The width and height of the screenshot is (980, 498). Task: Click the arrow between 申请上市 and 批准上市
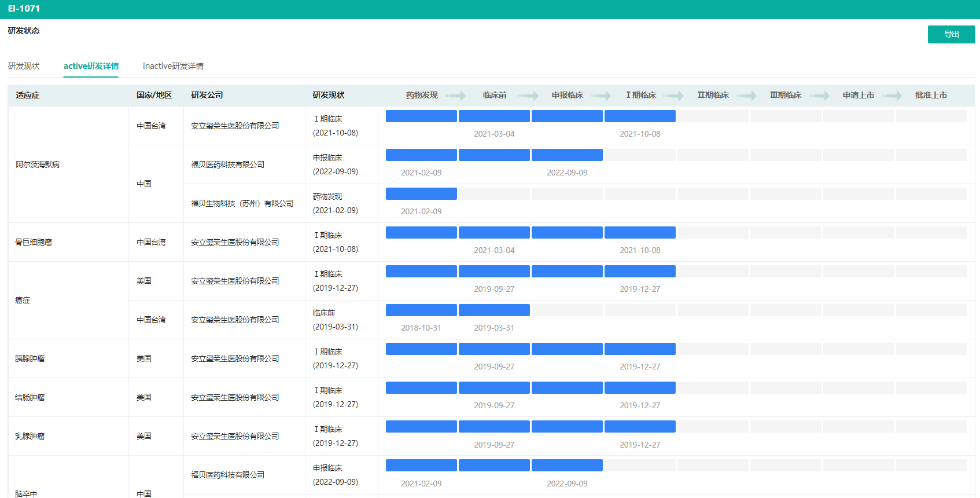point(892,96)
